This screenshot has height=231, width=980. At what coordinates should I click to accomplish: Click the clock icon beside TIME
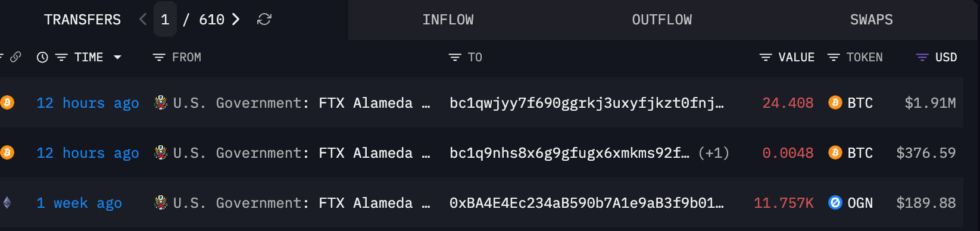click(42, 57)
